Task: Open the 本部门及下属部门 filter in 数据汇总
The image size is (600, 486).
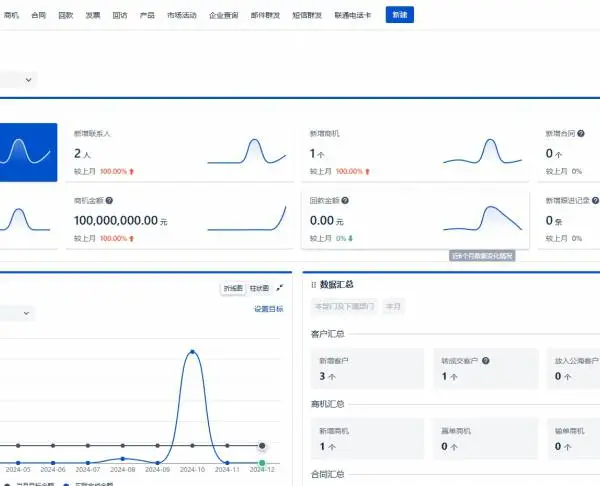Action: tap(344, 307)
